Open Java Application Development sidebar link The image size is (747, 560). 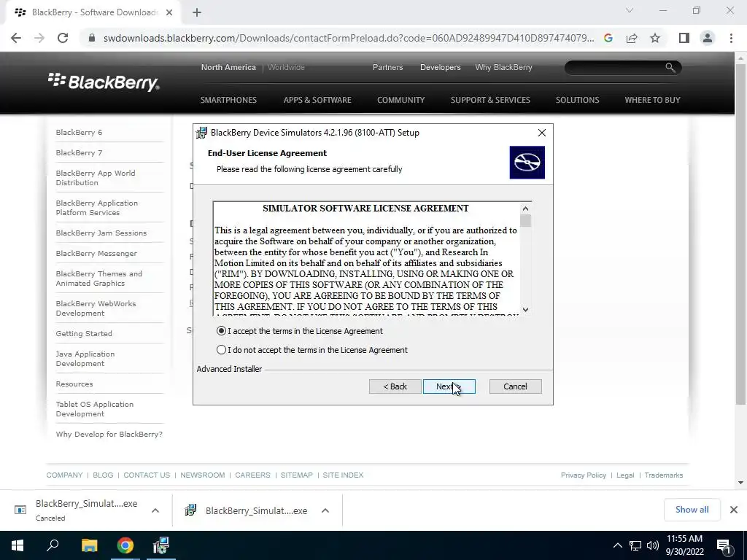pyautogui.click(x=85, y=359)
